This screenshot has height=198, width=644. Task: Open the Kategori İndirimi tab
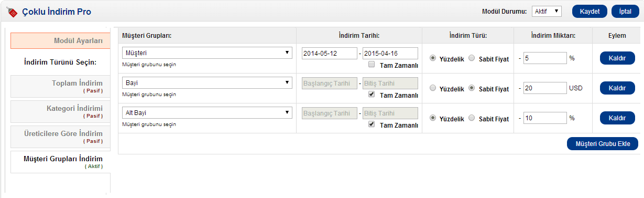60,111
